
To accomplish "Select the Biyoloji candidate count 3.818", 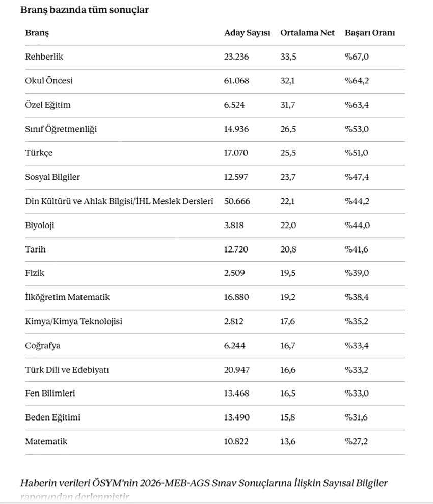I will (234, 225).
